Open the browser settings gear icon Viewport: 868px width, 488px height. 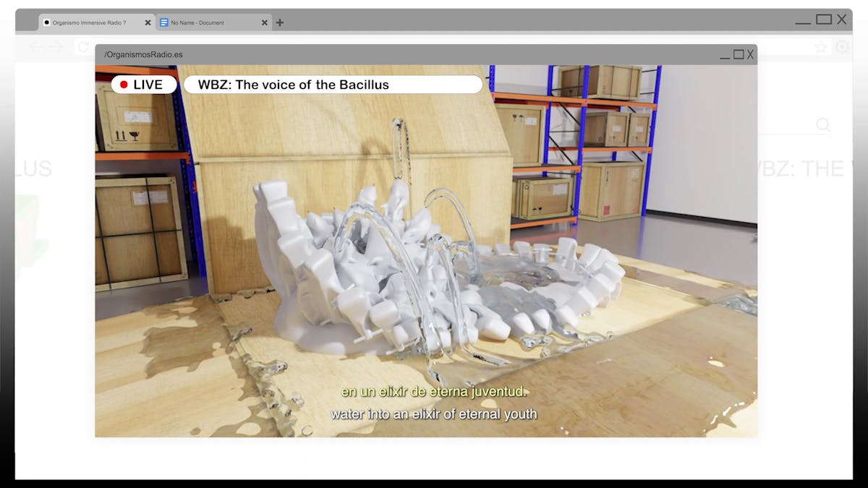842,47
